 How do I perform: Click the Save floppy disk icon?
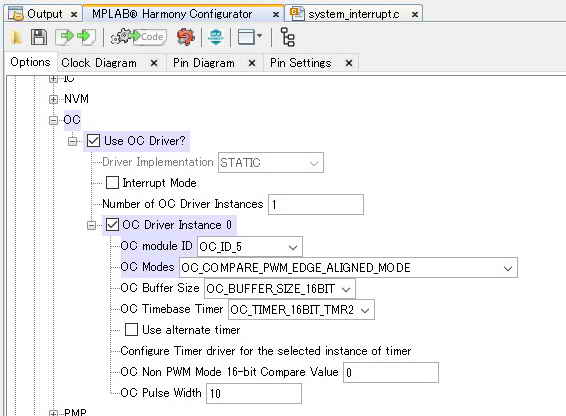pyautogui.click(x=39, y=37)
